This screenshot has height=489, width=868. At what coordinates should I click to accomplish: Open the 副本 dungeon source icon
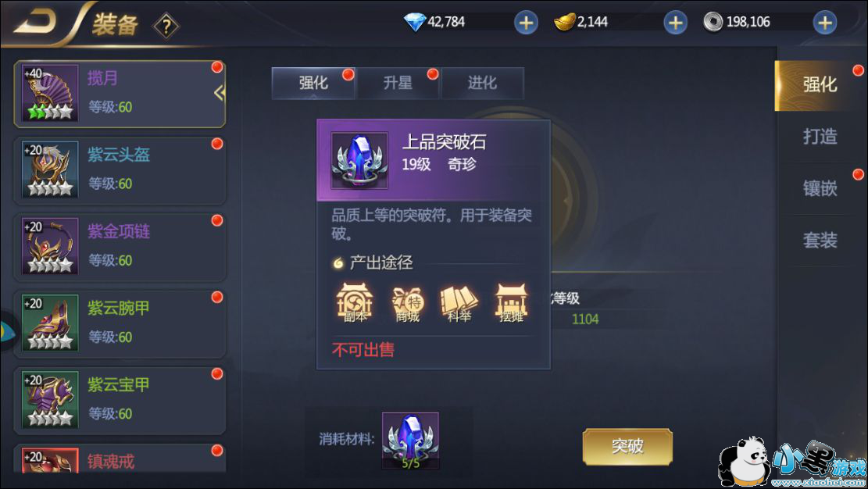[x=355, y=302]
